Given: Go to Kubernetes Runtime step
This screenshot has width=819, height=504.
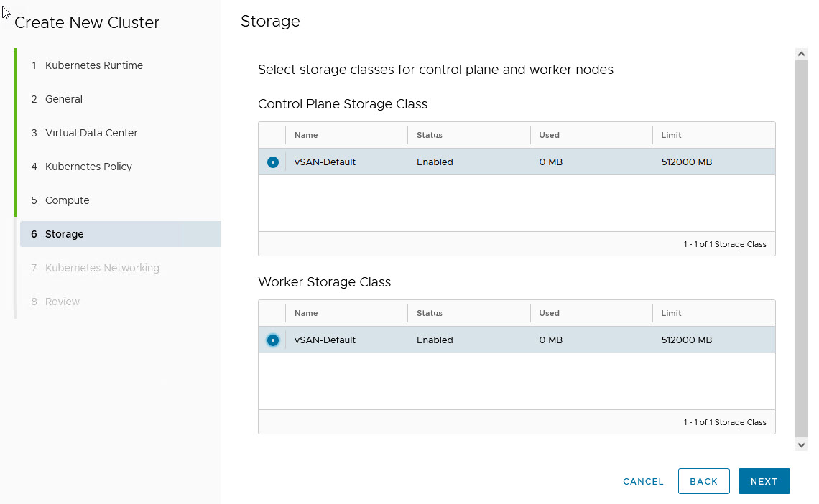Looking at the screenshot, I should tap(94, 65).
